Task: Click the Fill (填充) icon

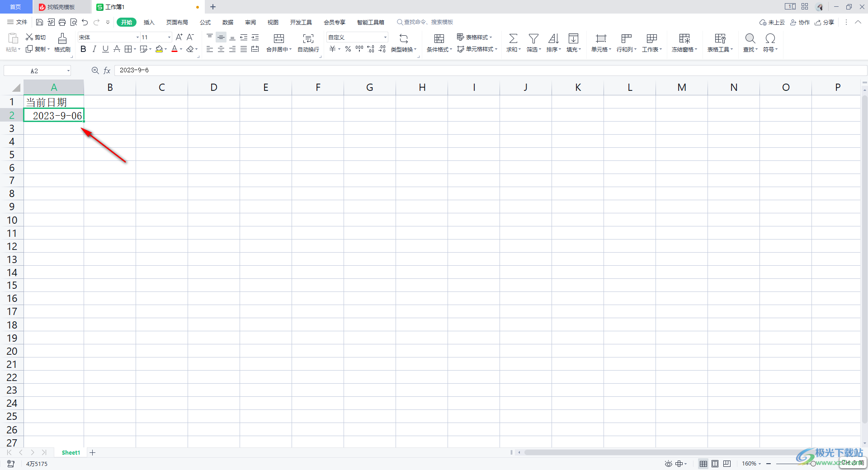Action: click(x=574, y=42)
